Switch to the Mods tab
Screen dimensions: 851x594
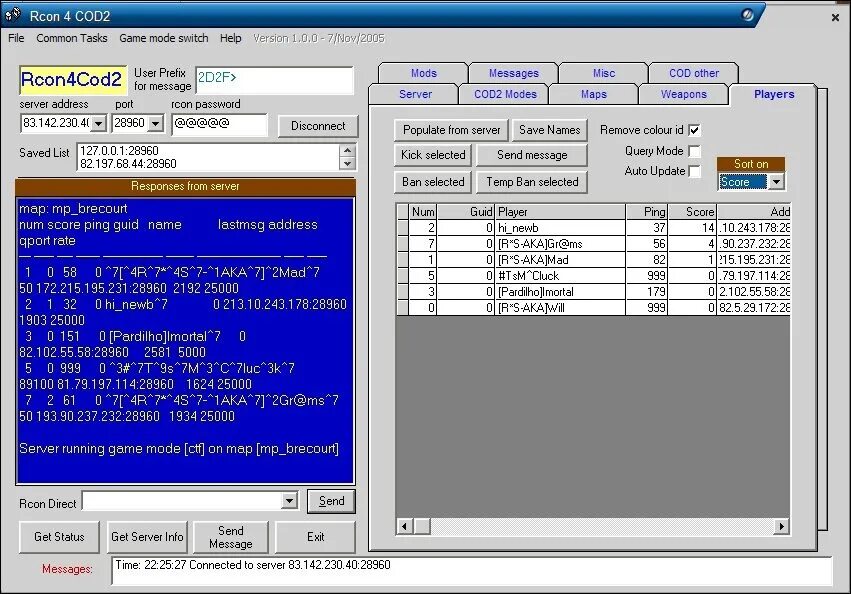(423, 73)
